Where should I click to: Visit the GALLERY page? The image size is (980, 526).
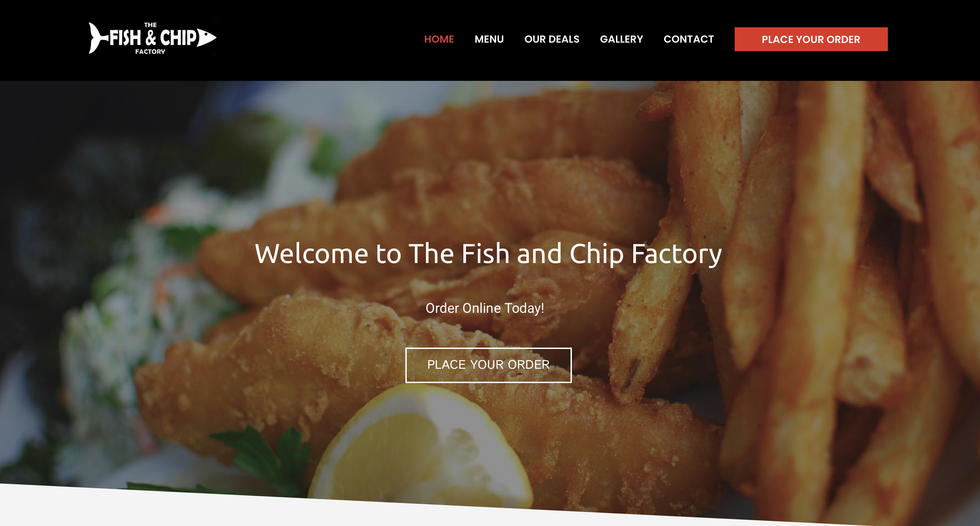pos(621,39)
